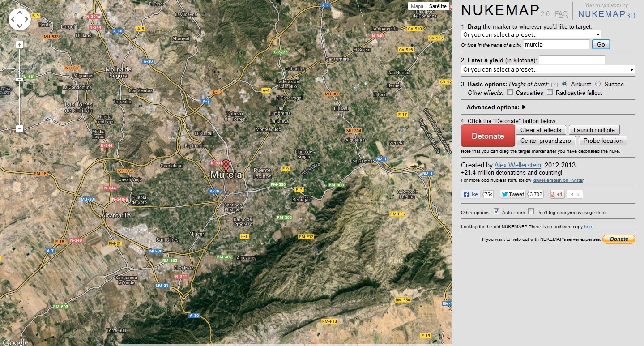Select the Surface radio button
Screen dimensions: 644x346
(x=598, y=84)
